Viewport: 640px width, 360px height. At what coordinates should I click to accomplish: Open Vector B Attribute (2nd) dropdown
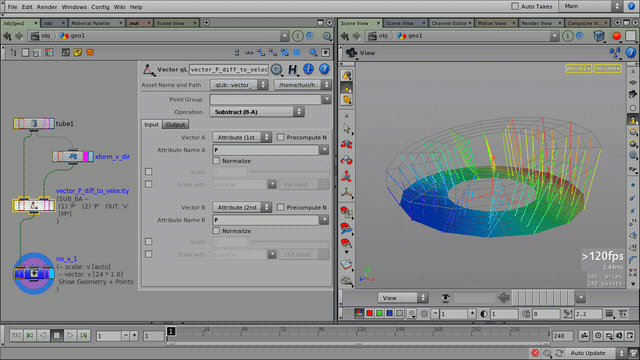click(x=242, y=207)
